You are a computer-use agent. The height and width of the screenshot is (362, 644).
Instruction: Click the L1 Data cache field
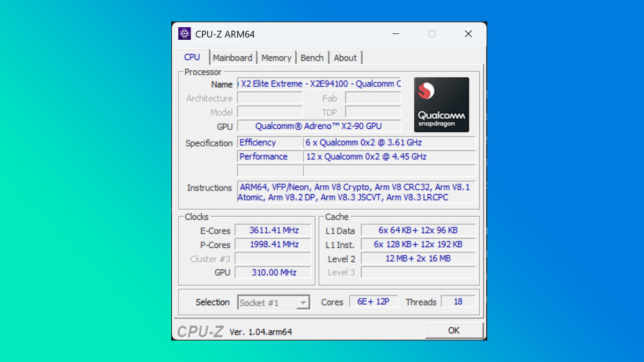[x=418, y=230]
